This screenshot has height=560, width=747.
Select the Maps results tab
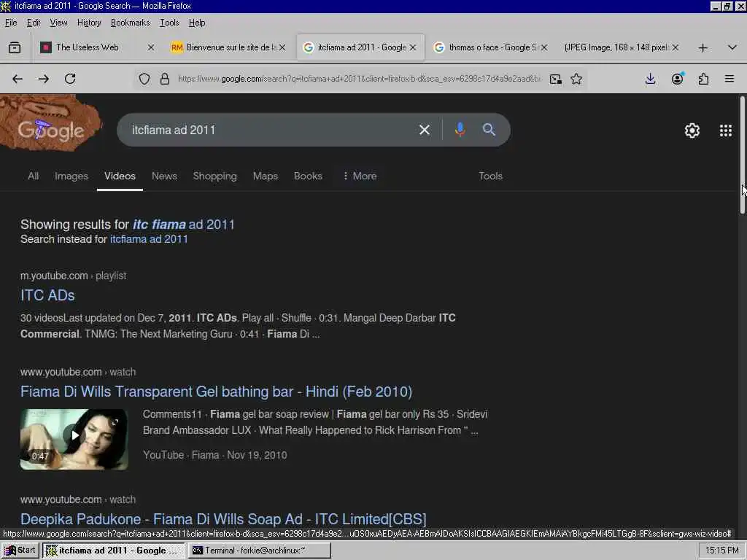coord(266,176)
